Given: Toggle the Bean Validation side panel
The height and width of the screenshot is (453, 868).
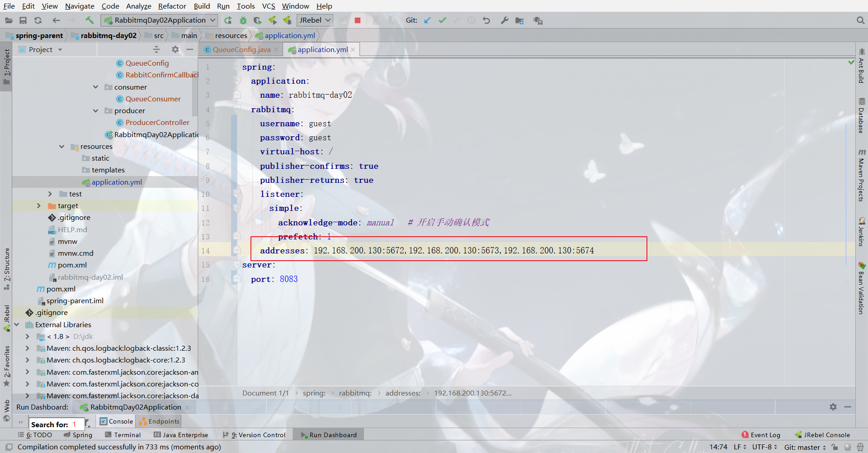Looking at the screenshot, I should click(x=862, y=288).
